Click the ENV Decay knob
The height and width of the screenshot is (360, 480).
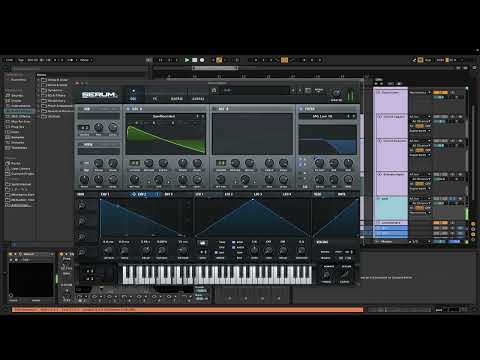(146, 251)
